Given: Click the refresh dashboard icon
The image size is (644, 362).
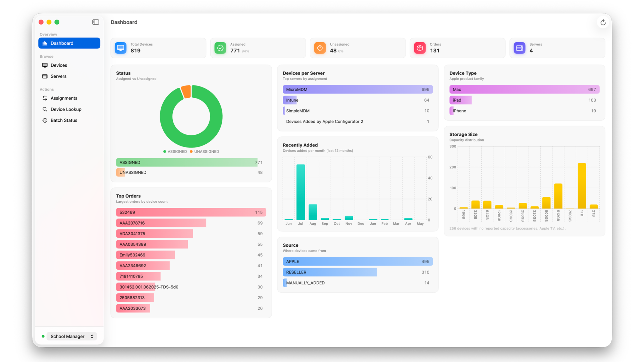Looking at the screenshot, I should (603, 22).
